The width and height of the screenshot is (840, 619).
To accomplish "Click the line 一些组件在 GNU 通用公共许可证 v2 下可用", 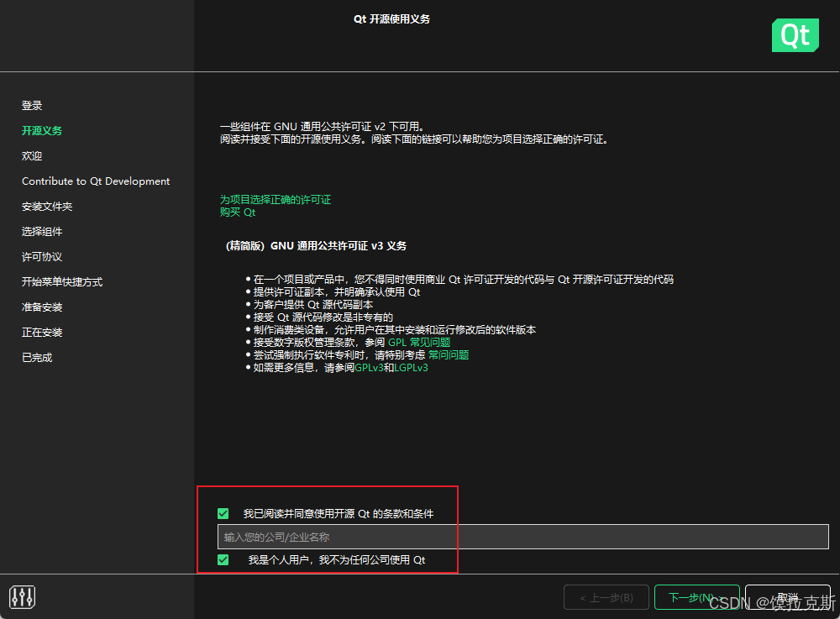I will (x=323, y=126).
